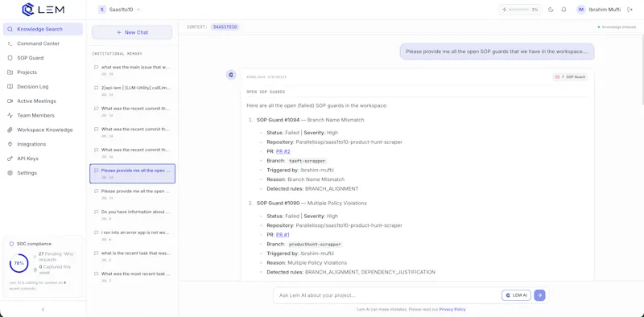This screenshot has height=317, width=644.
Task: Click the SOC compliance heading
Action: click(x=34, y=244)
